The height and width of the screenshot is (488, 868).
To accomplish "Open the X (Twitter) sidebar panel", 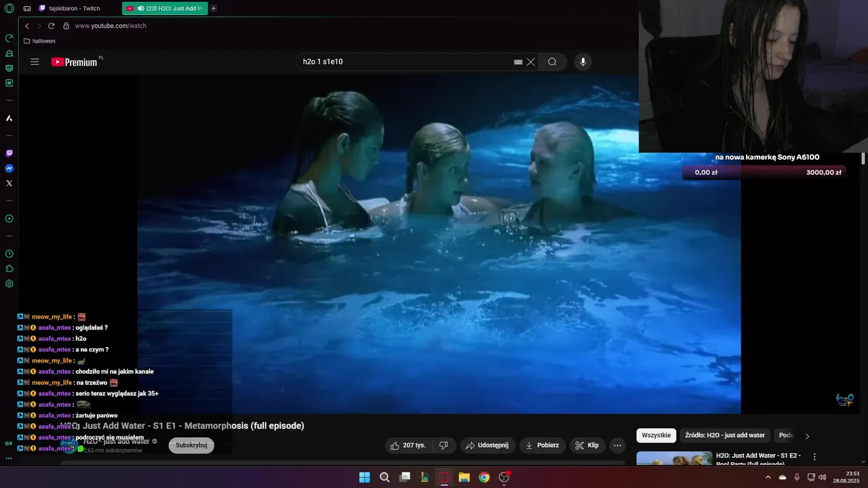I will (9, 183).
